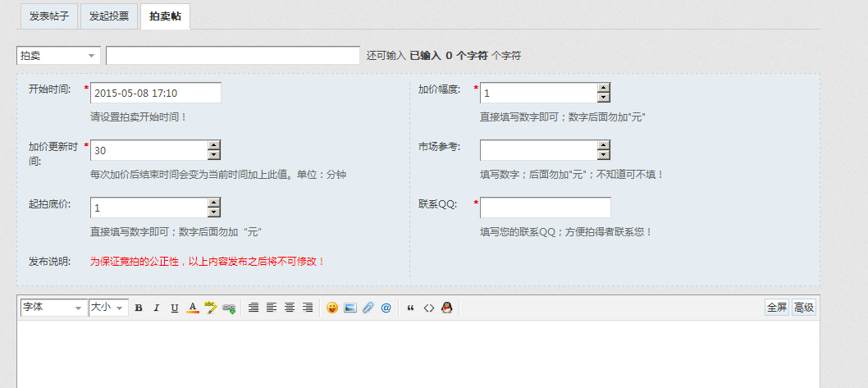
Task: Click the hint 请设置拍卖开始时间！
Action: pyautogui.click(x=139, y=117)
